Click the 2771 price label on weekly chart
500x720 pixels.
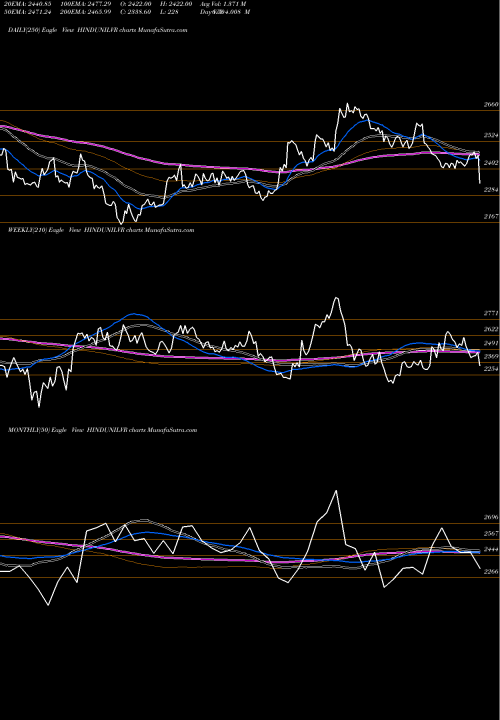pyautogui.click(x=491, y=313)
